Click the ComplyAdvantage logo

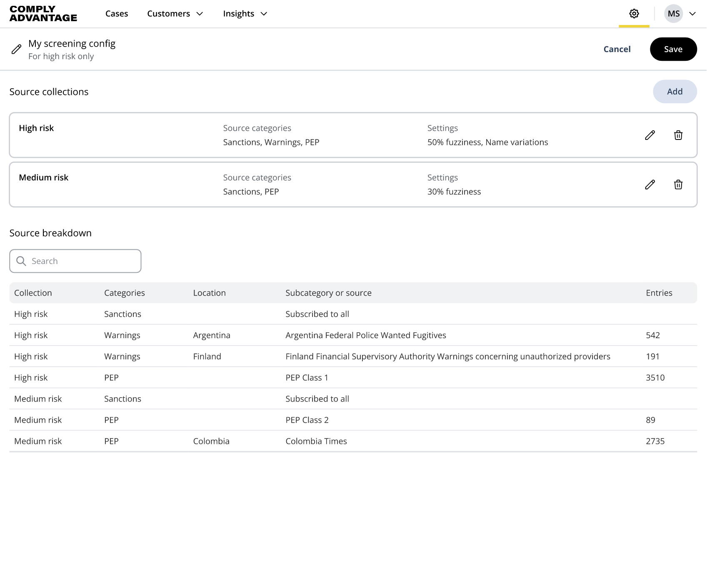point(43,14)
